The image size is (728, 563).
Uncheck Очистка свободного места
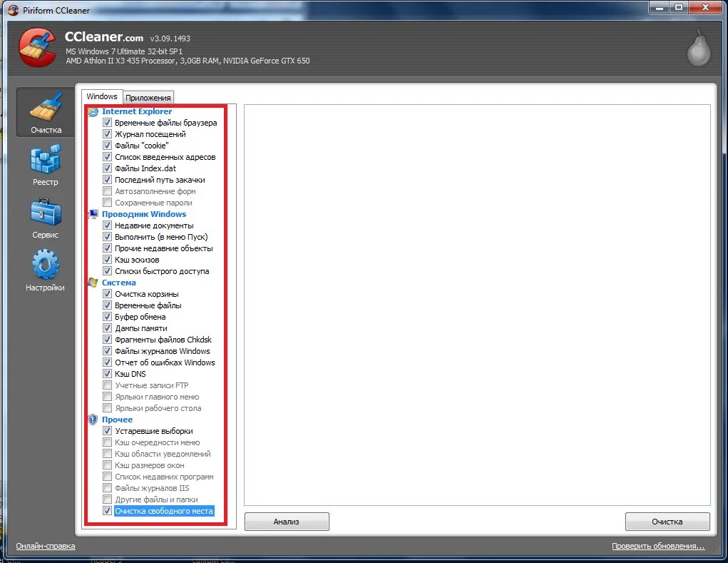(x=107, y=511)
